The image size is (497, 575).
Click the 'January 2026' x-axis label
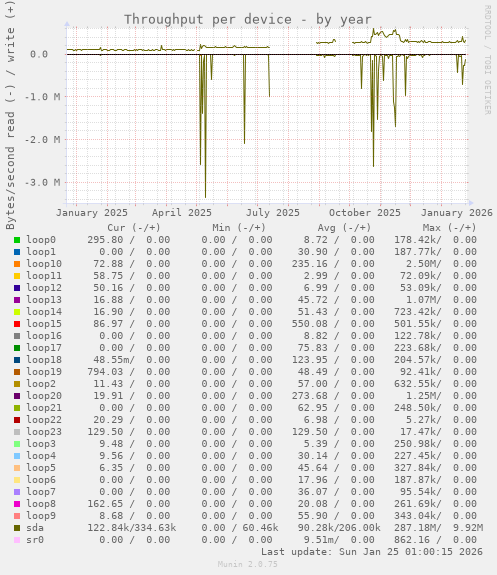[457, 213]
